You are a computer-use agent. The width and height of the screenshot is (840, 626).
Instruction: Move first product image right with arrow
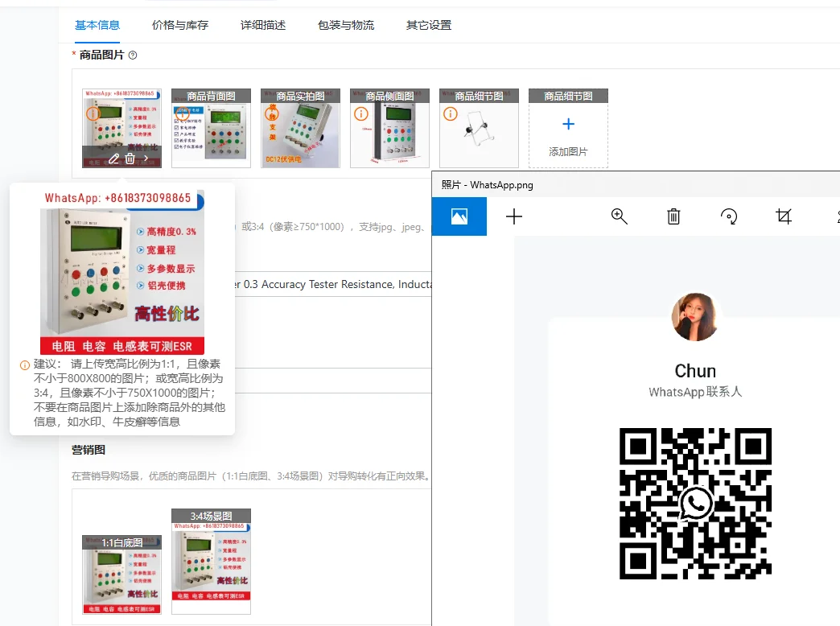(146, 159)
